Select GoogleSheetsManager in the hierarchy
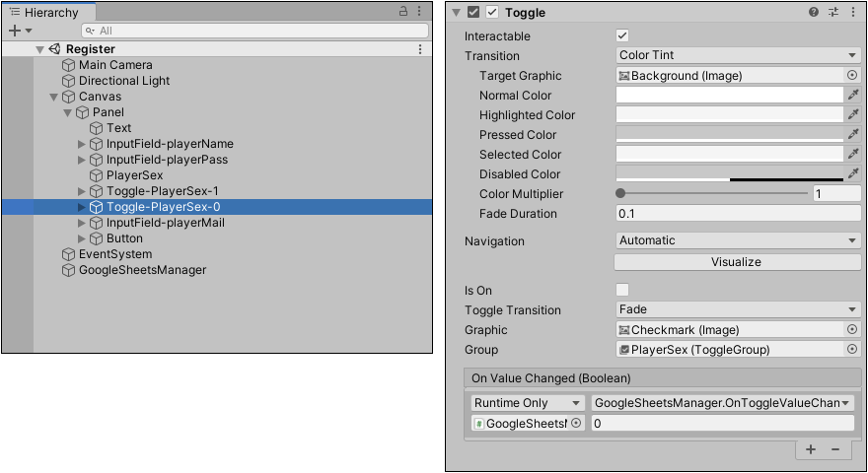This screenshot has height=473, width=868. (x=142, y=270)
